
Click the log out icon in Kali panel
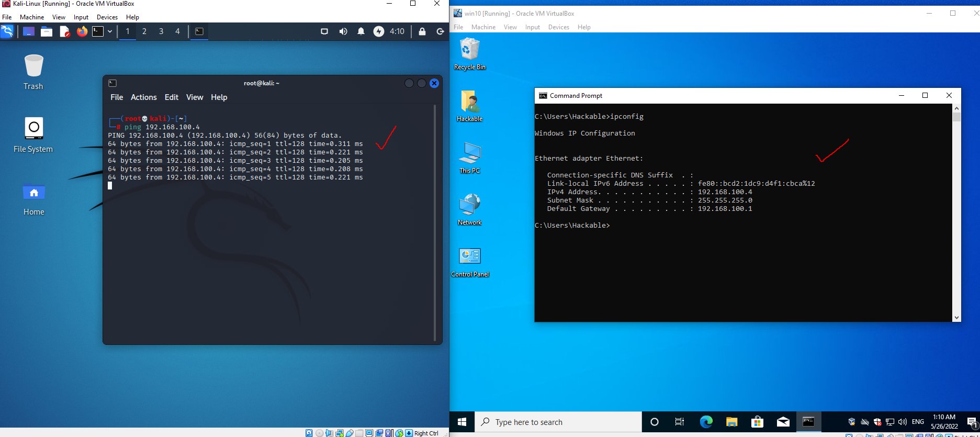440,31
